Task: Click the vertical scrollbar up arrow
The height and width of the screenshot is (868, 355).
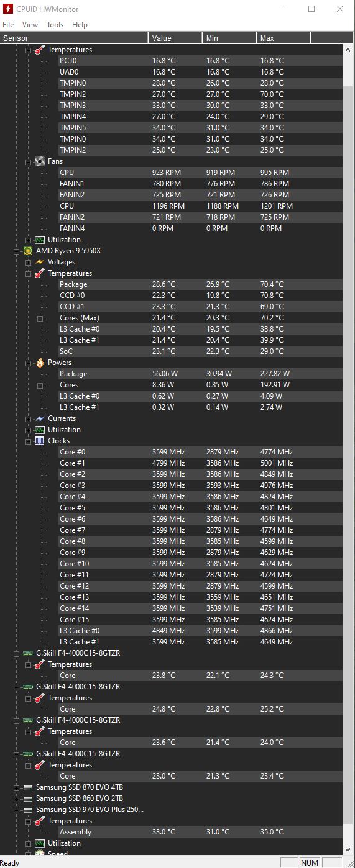Action: (349, 49)
